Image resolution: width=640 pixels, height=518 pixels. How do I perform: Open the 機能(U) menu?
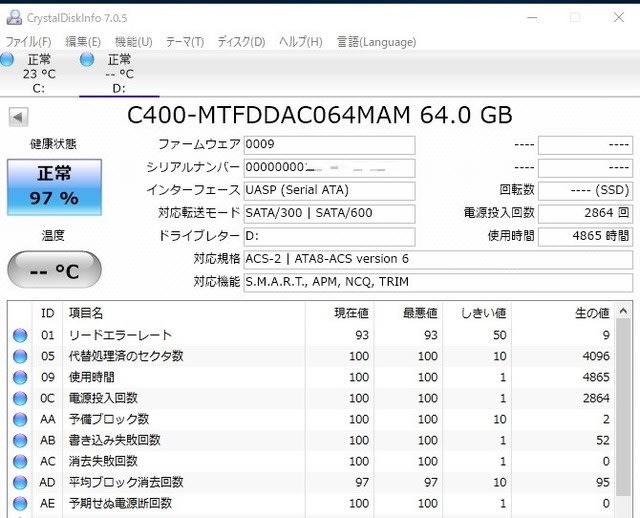pos(133,42)
